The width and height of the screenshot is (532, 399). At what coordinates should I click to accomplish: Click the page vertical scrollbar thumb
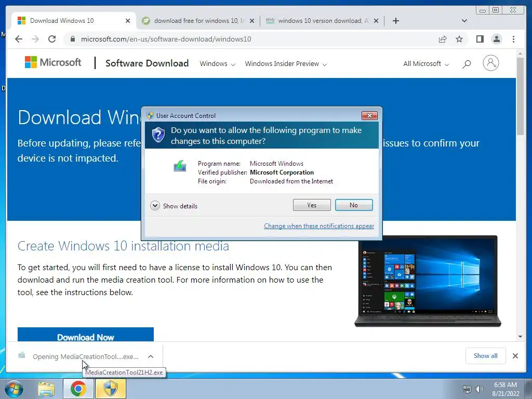pyautogui.click(x=520, y=97)
